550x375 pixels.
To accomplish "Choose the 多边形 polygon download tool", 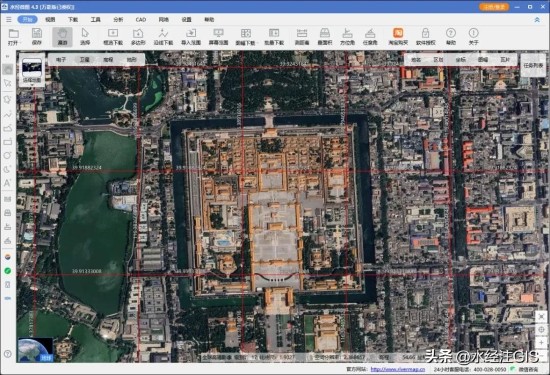I will coord(138,36).
